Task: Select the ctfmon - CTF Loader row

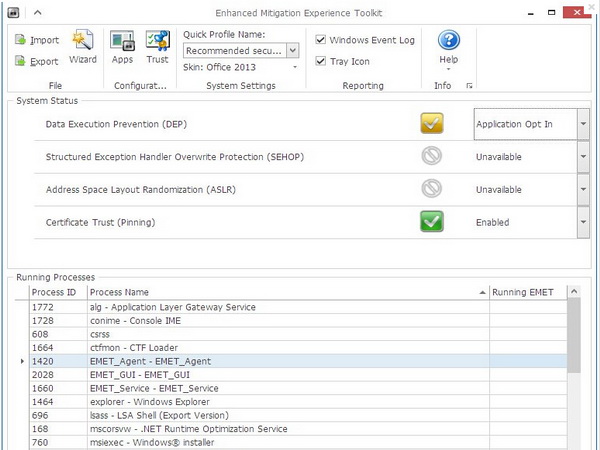Action: click(x=298, y=347)
